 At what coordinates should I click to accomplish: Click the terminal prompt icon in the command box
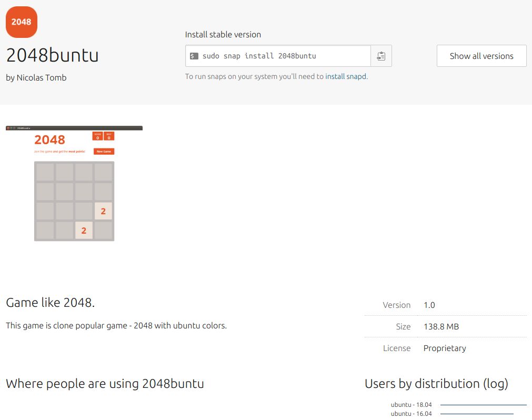(195, 55)
